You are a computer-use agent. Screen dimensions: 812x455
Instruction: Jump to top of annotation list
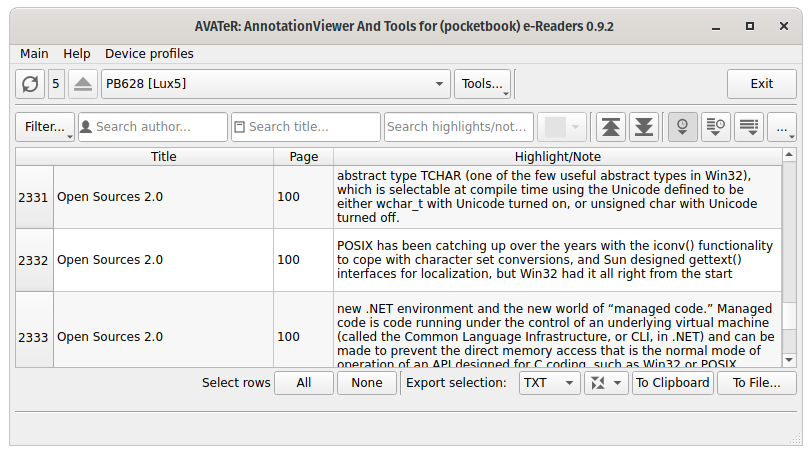(610, 127)
